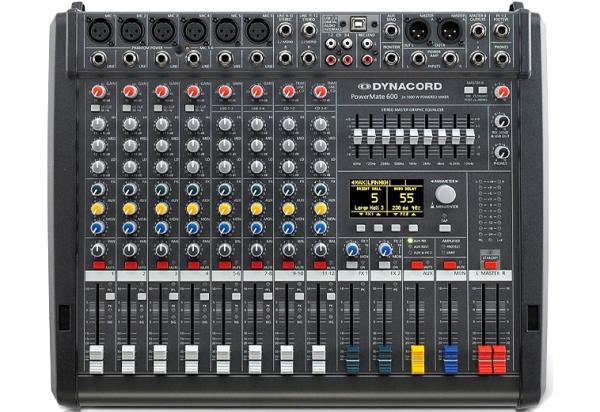Tap the FX display screen showing Large Hall 3
This screenshot has width=600, height=412.
[x=386, y=198]
